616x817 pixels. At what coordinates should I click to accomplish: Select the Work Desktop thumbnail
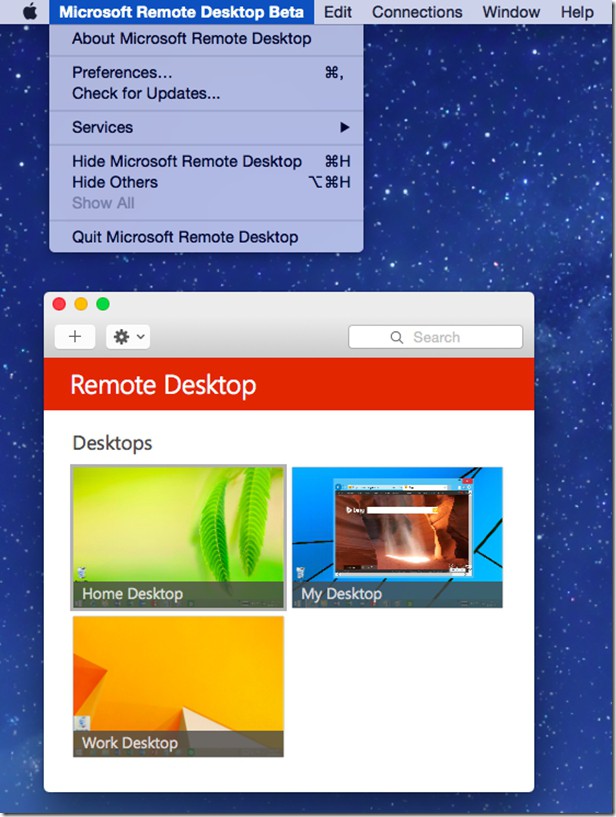pyautogui.click(x=178, y=686)
